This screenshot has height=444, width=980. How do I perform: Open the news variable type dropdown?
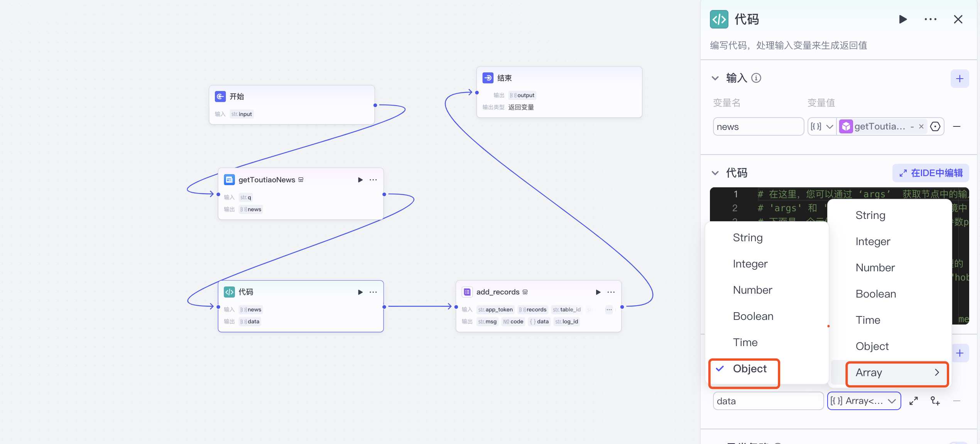coord(822,127)
